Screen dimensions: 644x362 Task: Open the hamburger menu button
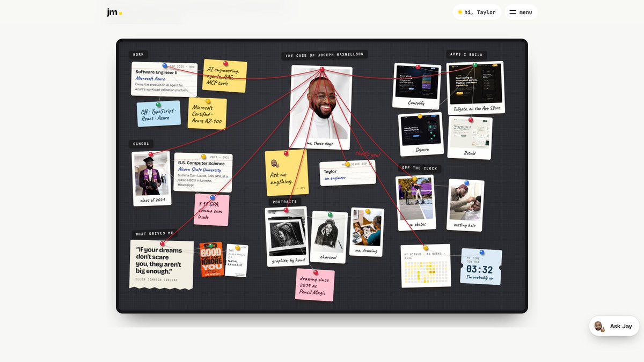[521, 12]
